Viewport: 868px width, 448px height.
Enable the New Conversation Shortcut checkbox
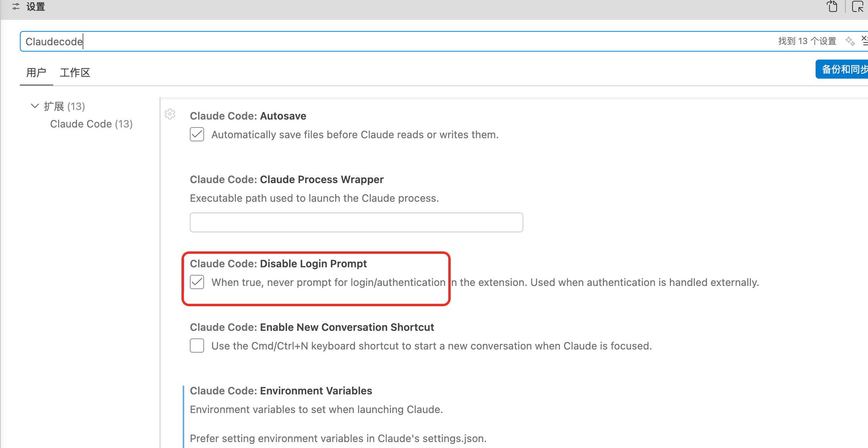pyautogui.click(x=197, y=346)
